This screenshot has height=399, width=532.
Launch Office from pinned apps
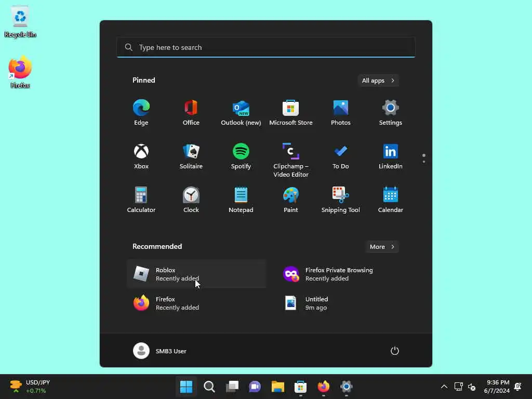click(191, 113)
